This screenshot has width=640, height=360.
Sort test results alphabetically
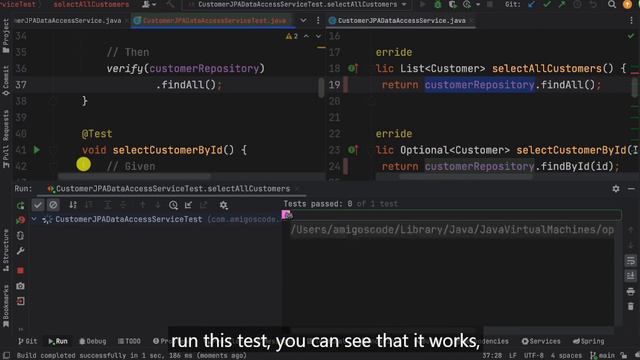[73, 205]
